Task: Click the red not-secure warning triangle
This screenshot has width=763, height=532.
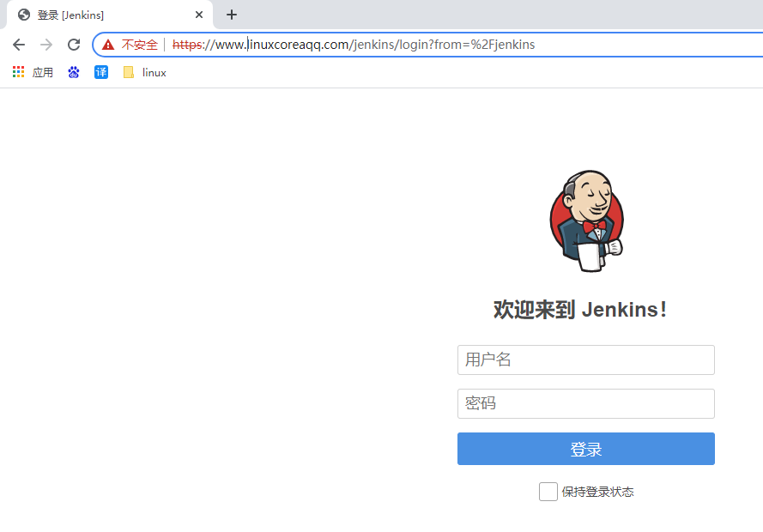Action: (108, 45)
